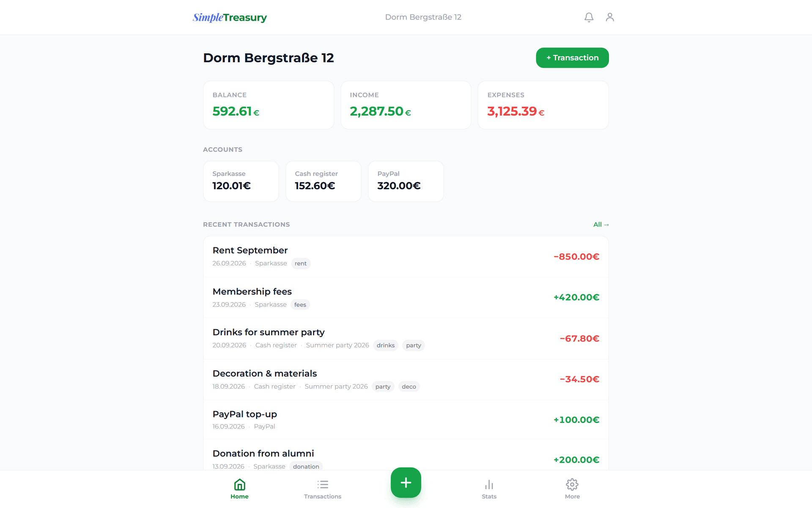812x508 pixels.
Task: Click Summer party 2026 on Drinks row
Action: pyautogui.click(x=337, y=345)
